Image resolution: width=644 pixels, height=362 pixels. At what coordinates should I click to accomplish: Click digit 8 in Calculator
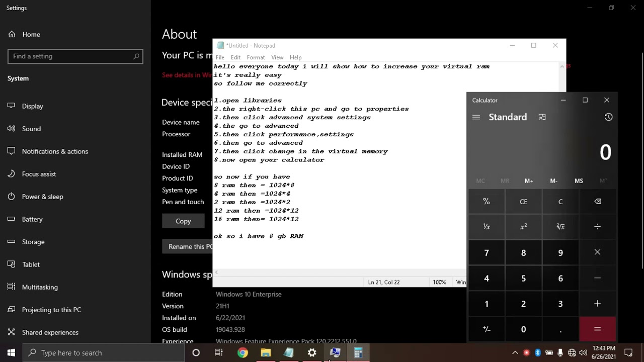[x=523, y=252]
